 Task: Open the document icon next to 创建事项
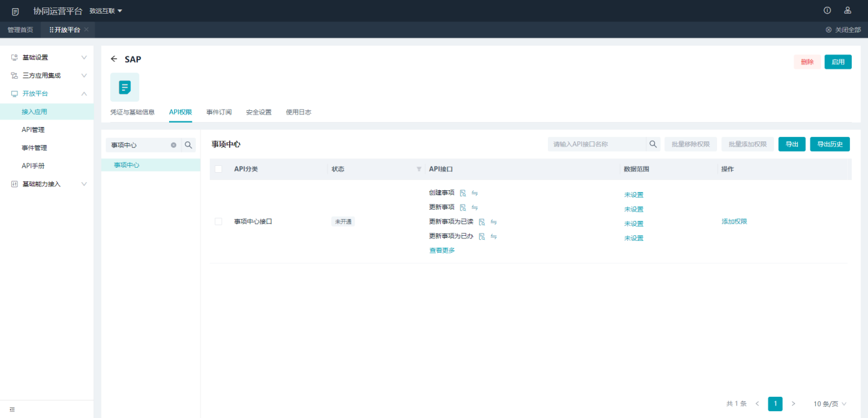coord(463,193)
